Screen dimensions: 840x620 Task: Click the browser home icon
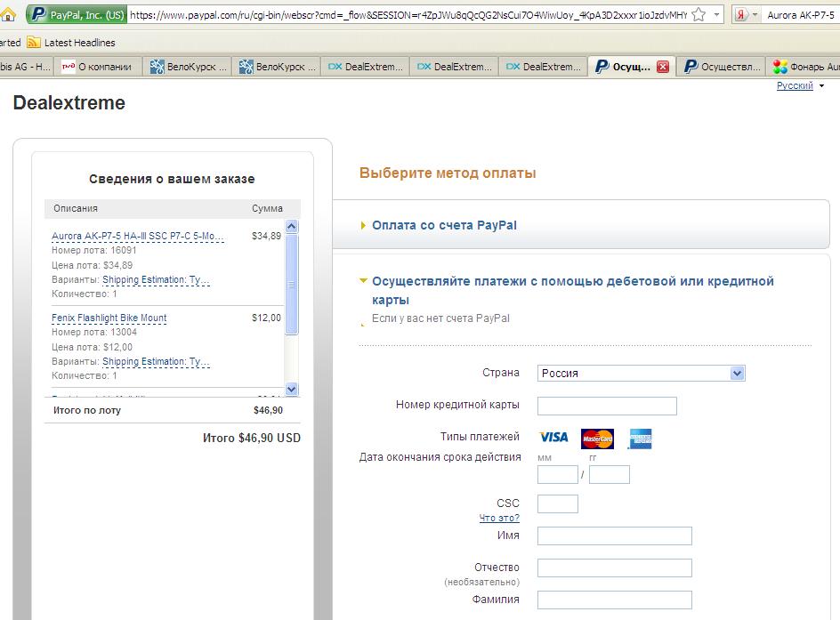click(x=7, y=14)
